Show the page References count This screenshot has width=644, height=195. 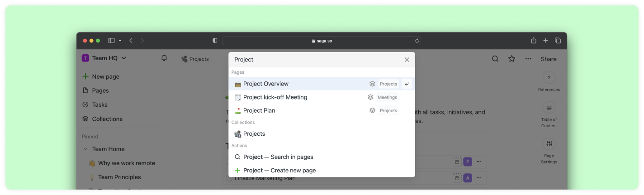coord(549,78)
